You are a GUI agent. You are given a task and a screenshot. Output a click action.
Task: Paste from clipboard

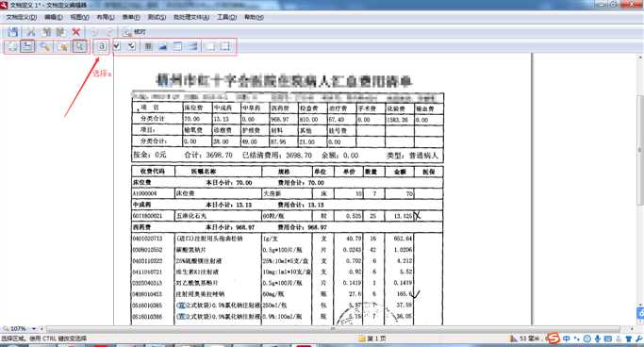coord(60,32)
